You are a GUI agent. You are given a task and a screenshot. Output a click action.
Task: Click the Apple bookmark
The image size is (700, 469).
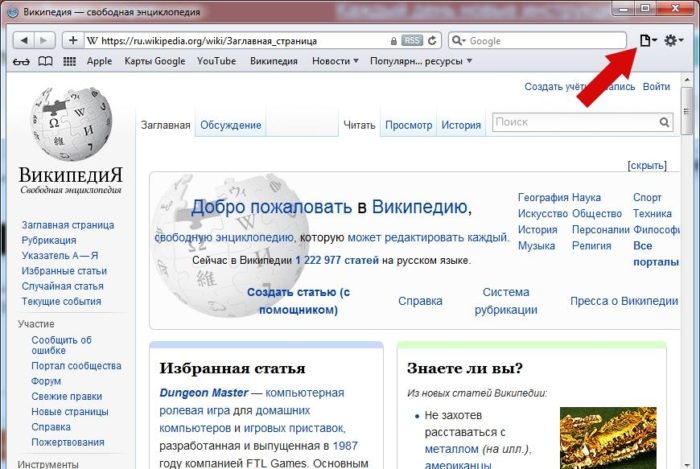[x=99, y=61]
